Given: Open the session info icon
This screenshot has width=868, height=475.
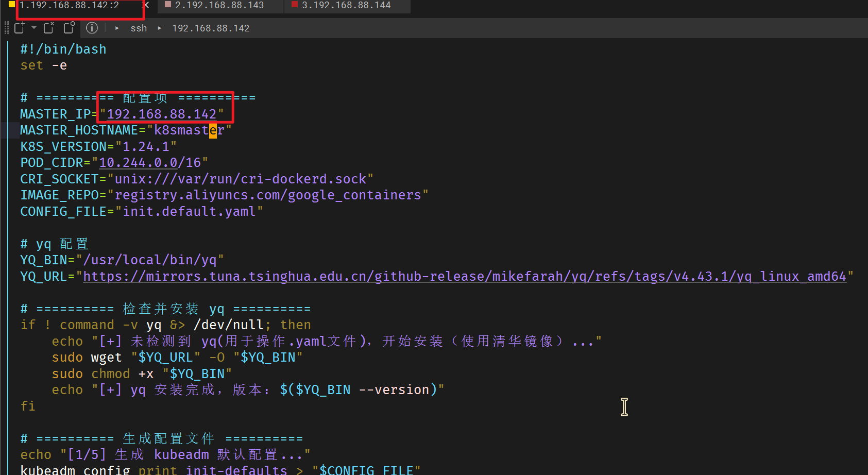Looking at the screenshot, I should (92, 28).
